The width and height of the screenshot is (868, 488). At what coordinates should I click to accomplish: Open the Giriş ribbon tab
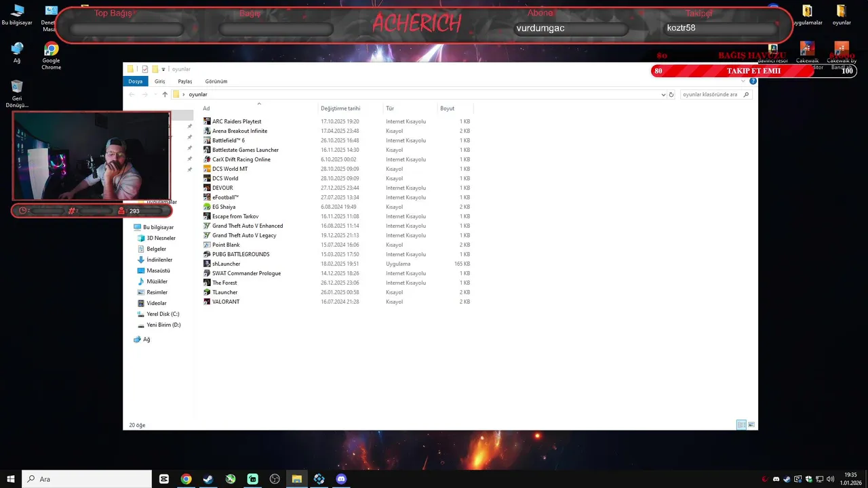tap(160, 81)
